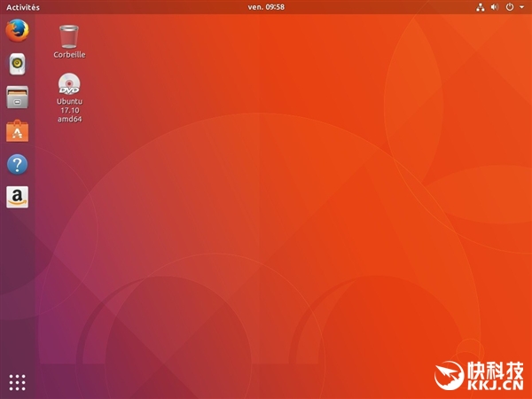Open Ubuntu Software store icon

tap(18, 130)
